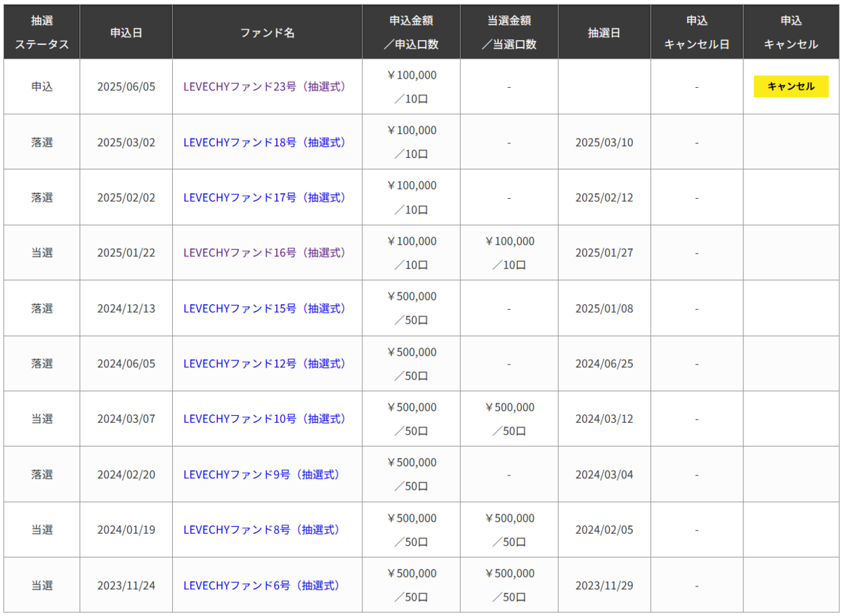843x616 pixels.
Task: Select 当選 status in the 16号 row
Action: [x=42, y=252]
